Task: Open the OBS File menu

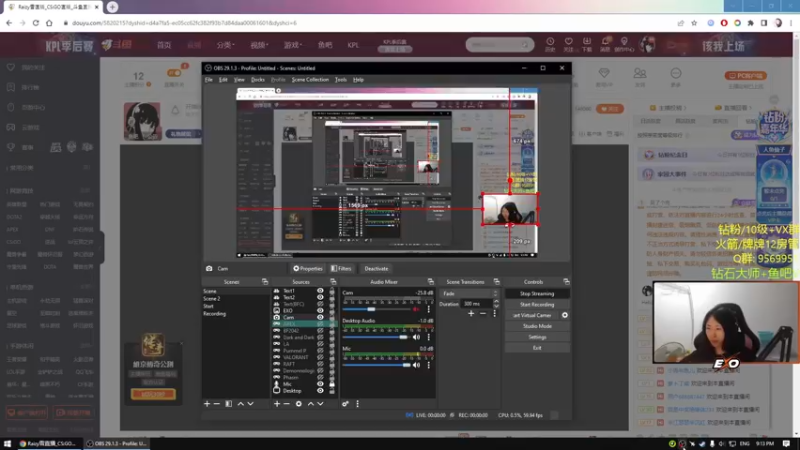Action: point(209,80)
